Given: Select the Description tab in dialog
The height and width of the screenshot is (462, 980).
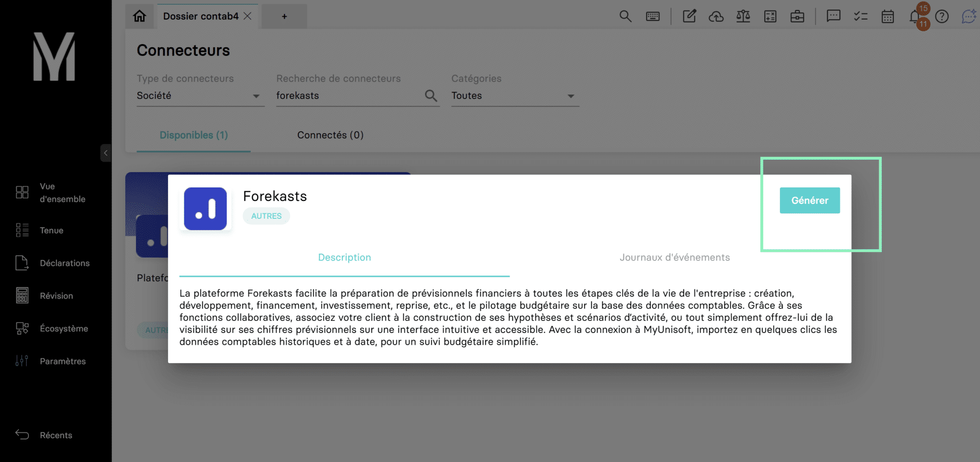Looking at the screenshot, I should pyautogui.click(x=345, y=257).
